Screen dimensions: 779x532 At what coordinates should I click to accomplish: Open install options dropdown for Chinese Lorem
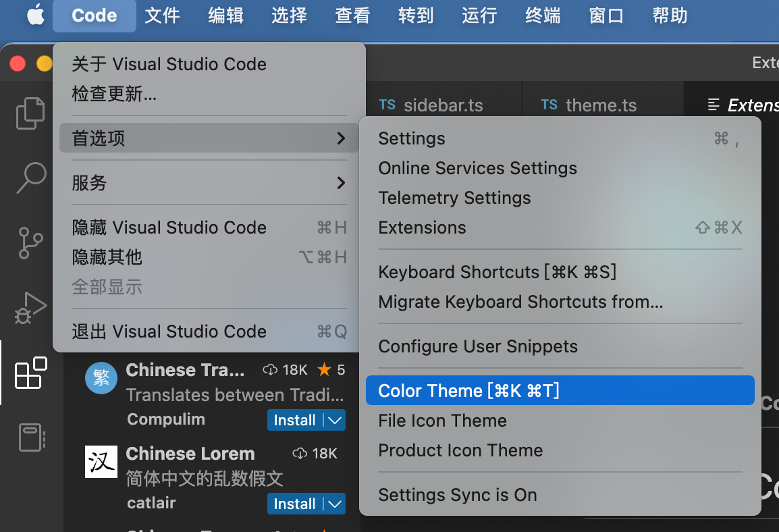pos(335,504)
